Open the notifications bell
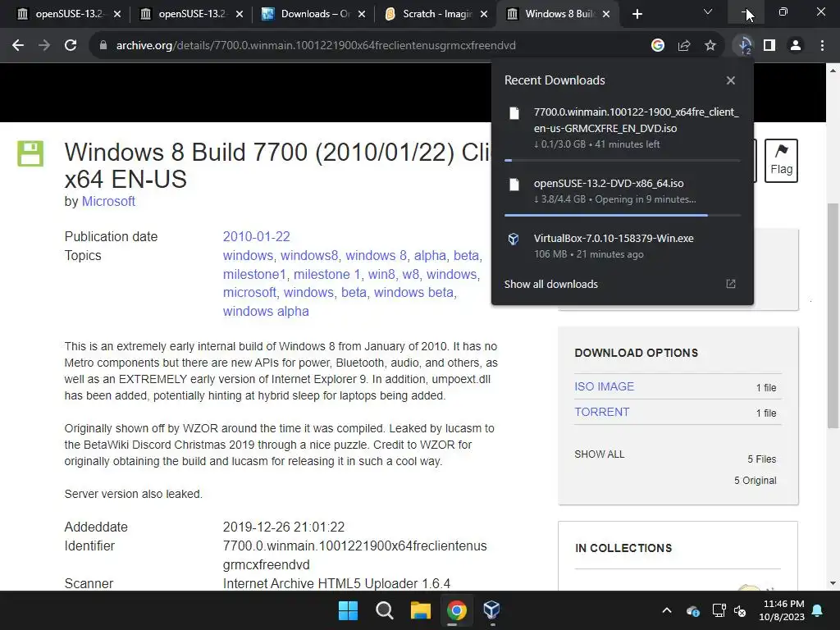Image resolution: width=840 pixels, height=630 pixels. click(818, 610)
